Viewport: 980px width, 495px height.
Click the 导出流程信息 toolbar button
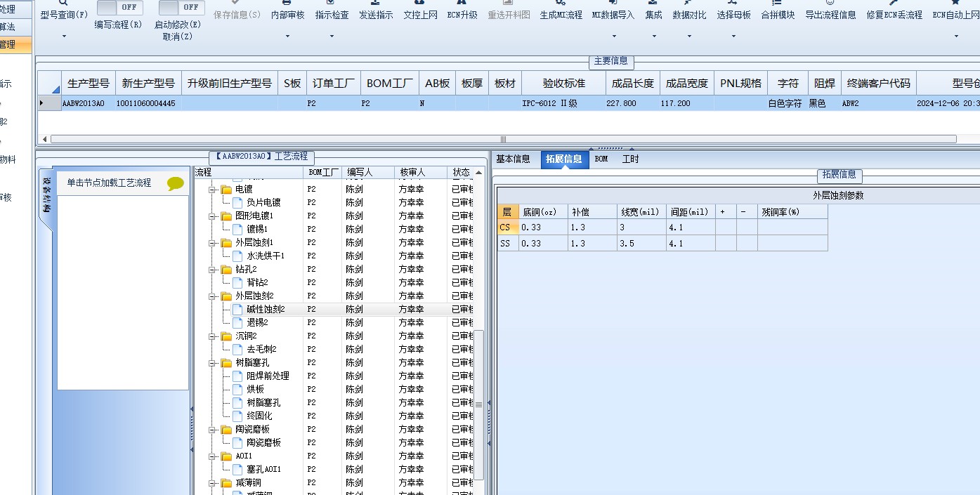[x=830, y=15]
